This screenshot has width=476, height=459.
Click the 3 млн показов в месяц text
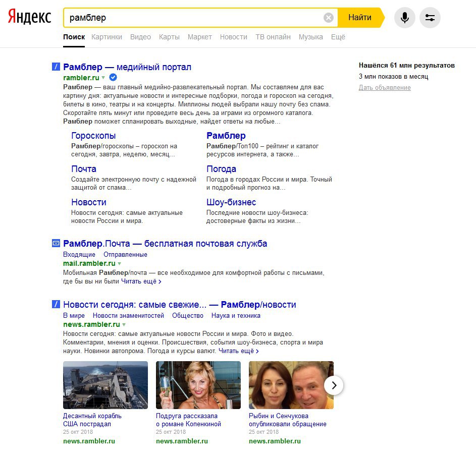pos(393,77)
